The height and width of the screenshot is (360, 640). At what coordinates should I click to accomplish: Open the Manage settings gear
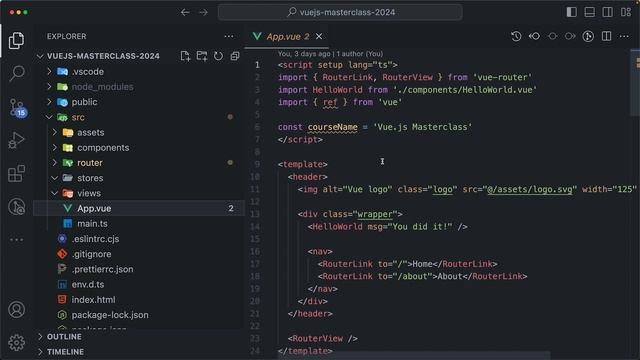[16, 342]
